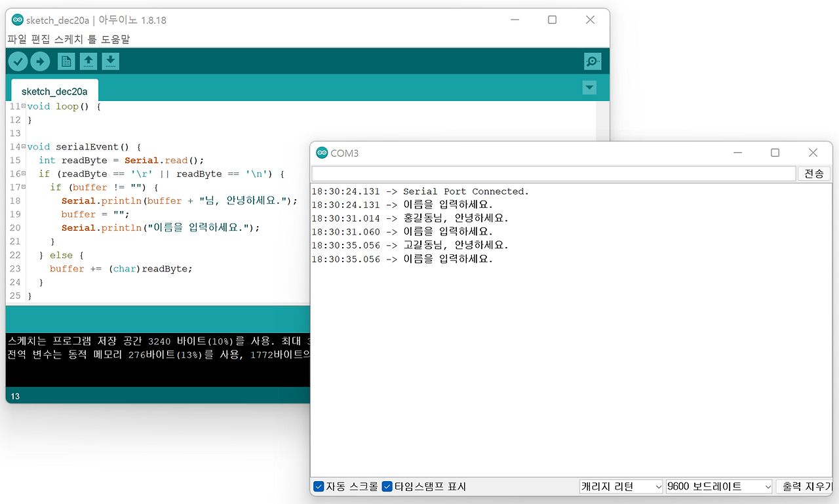Click the Upload arrow icon
This screenshot has height=504, width=839.
coord(40,61)
